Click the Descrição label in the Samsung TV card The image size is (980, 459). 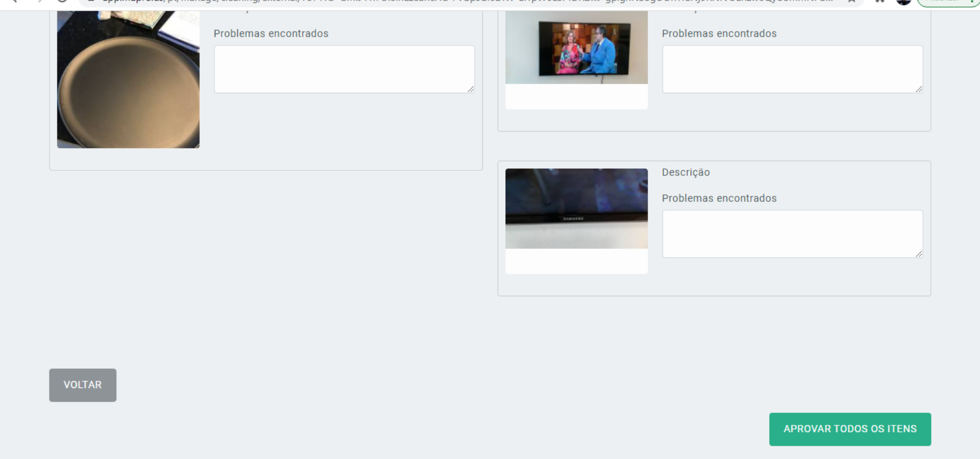point(685,172)
